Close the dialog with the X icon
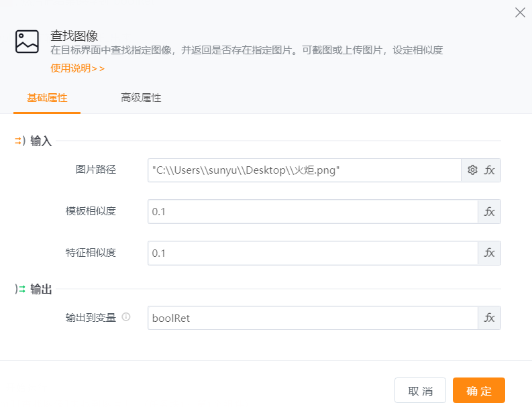This screenshot has height=407, width=532. pos(519,13)
